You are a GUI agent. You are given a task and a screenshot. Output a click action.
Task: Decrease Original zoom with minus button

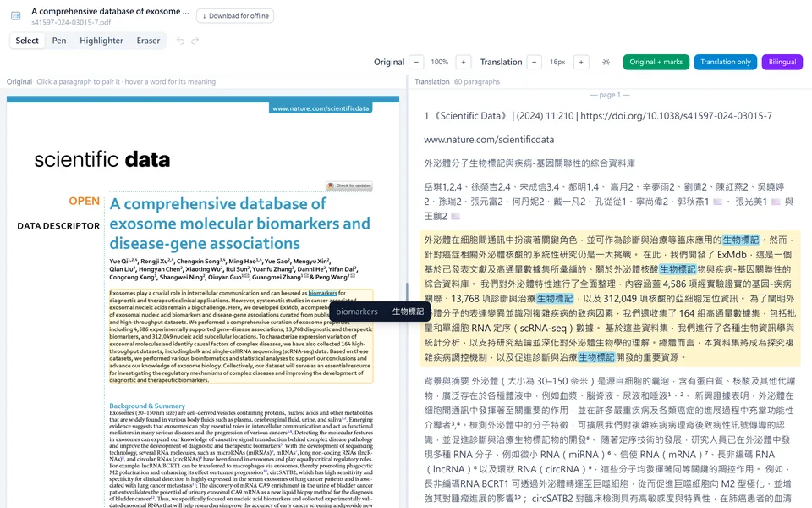(x=416, y=62)
